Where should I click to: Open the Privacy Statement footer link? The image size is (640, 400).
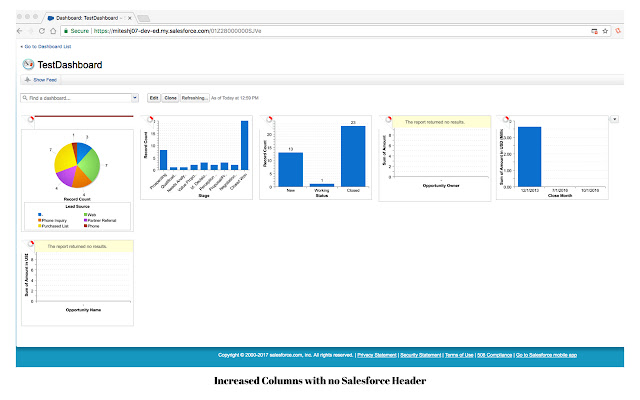377,355
